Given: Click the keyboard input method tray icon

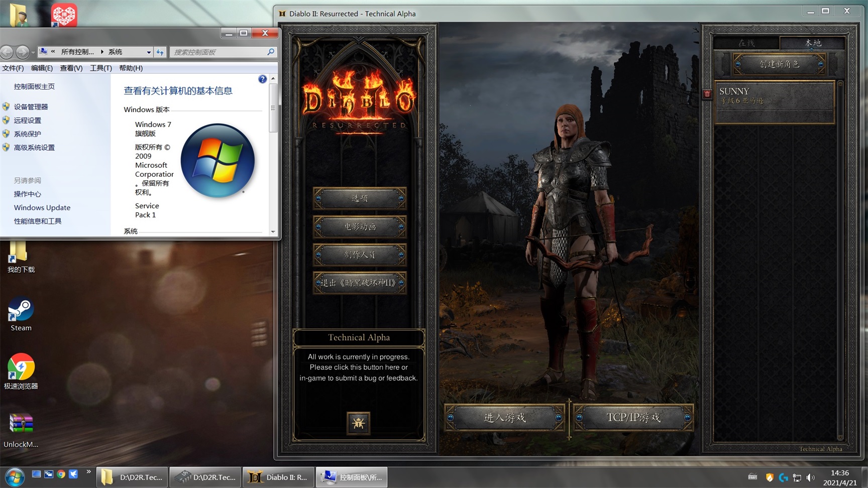Looking at the screenshot, I should pos(752,477).
